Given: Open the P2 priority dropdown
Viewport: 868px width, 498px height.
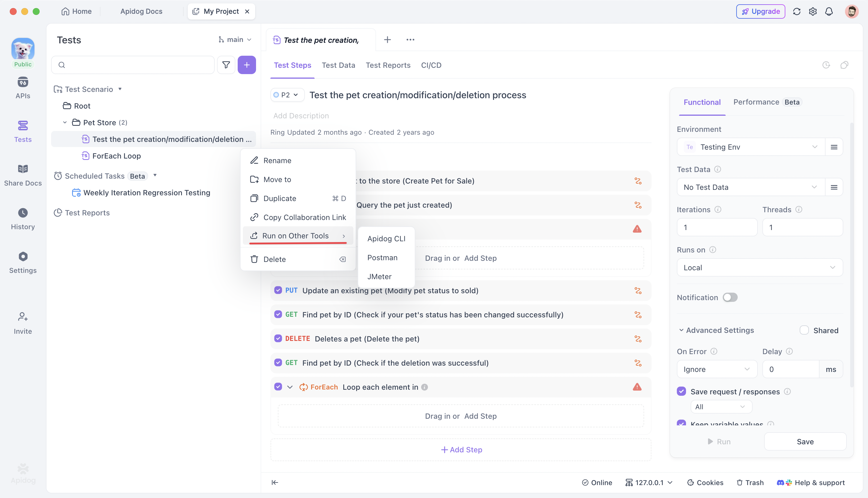Looking at the screenshot, I should [287, 95].
